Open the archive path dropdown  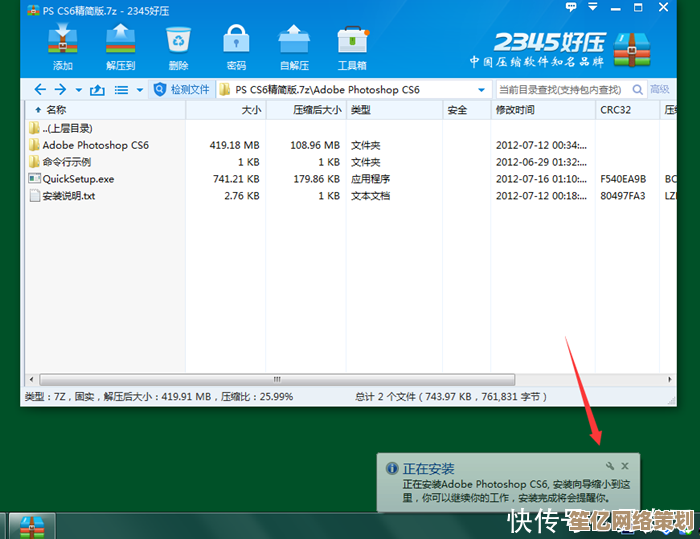click(481, 90)
